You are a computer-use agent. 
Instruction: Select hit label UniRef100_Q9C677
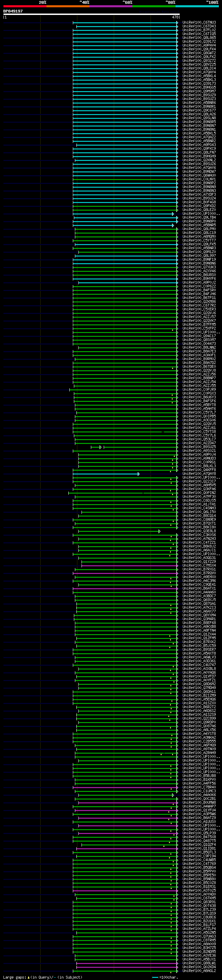pyautogui.click(x=199, y=110)
